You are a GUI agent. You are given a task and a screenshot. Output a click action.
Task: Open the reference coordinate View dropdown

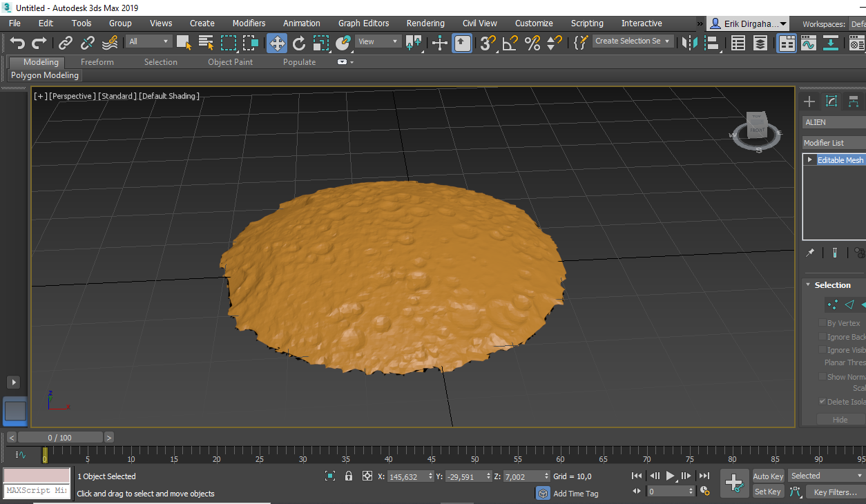click(x=378, y=41)
